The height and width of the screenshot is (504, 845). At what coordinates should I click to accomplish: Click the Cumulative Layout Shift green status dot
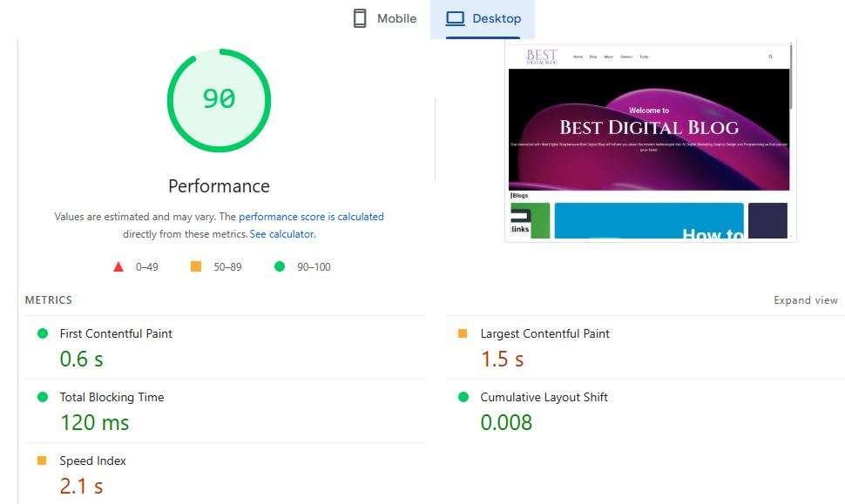(463, 397)
